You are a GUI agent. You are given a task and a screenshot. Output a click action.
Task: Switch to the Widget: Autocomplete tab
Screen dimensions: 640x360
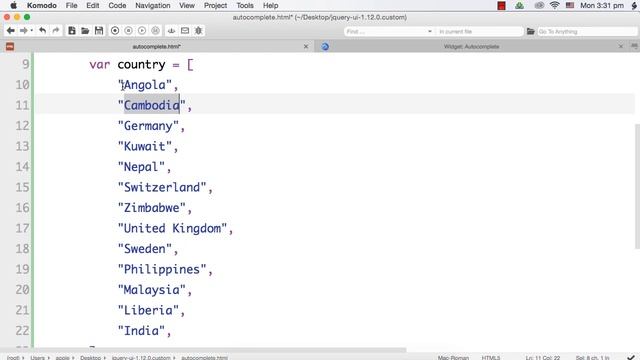[x=471, y=47]
